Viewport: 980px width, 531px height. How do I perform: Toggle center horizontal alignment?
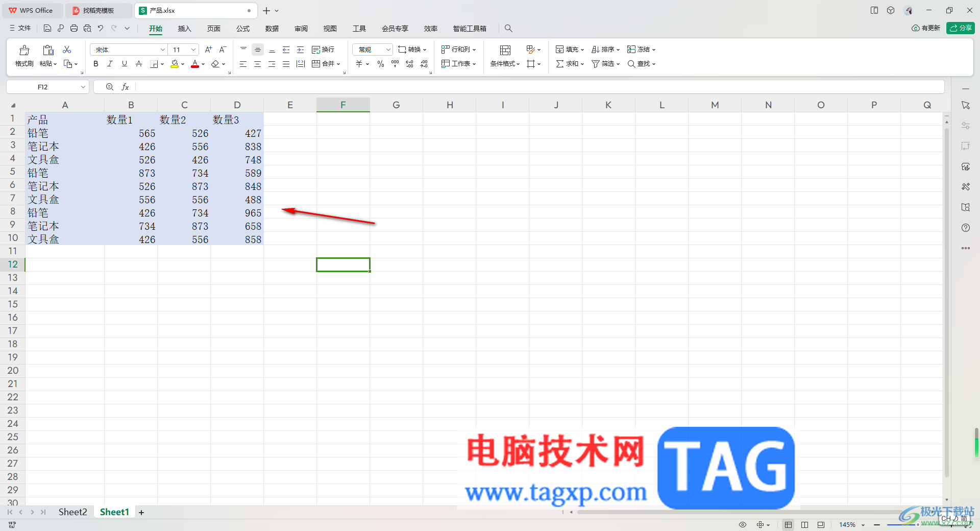[x=258, y=64]
